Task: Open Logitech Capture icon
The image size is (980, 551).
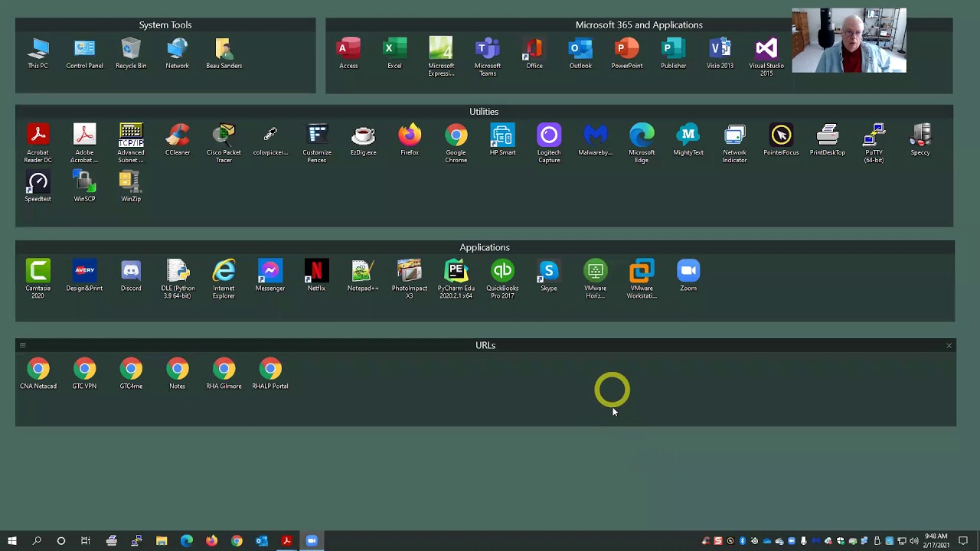Action: coord(549,143)
